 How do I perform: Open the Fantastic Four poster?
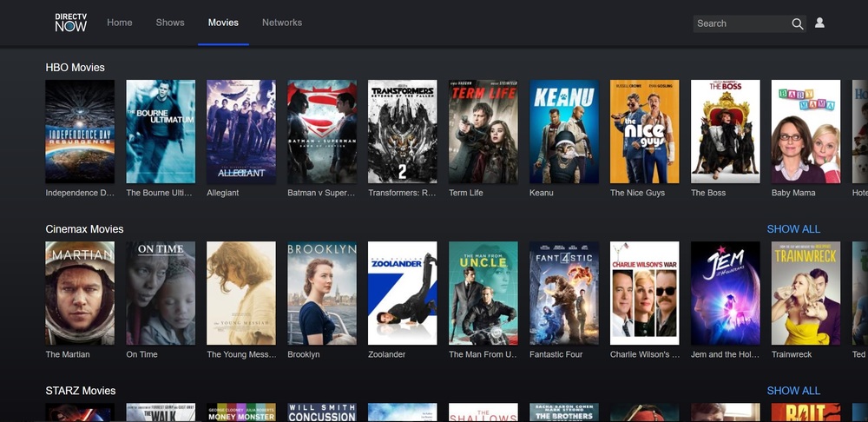[x=564, y=293]
